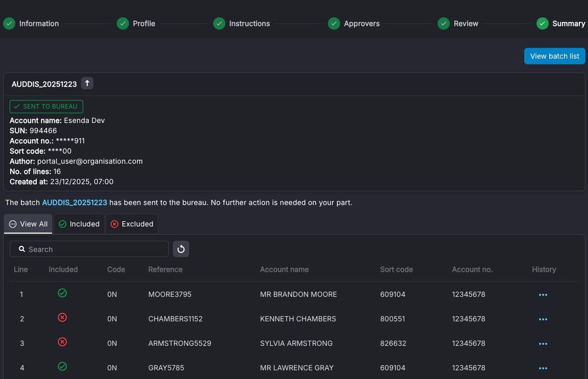Click sort code 800551
The width and height of the screenshot is (588, 379).
[392, 319]
